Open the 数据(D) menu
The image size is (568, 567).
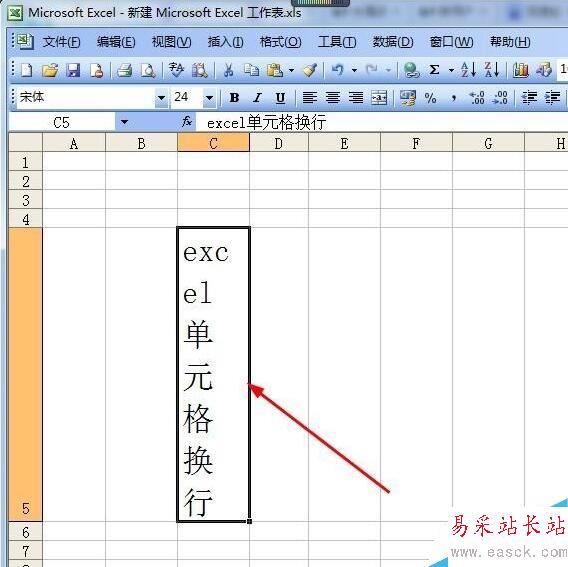tap(393, 42)
